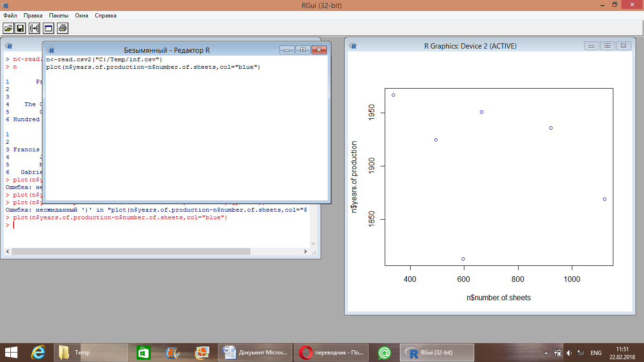The height and width of the screenshot is (362, 644).
Task: Open the Файл menu
Action: tap(10, 16)
